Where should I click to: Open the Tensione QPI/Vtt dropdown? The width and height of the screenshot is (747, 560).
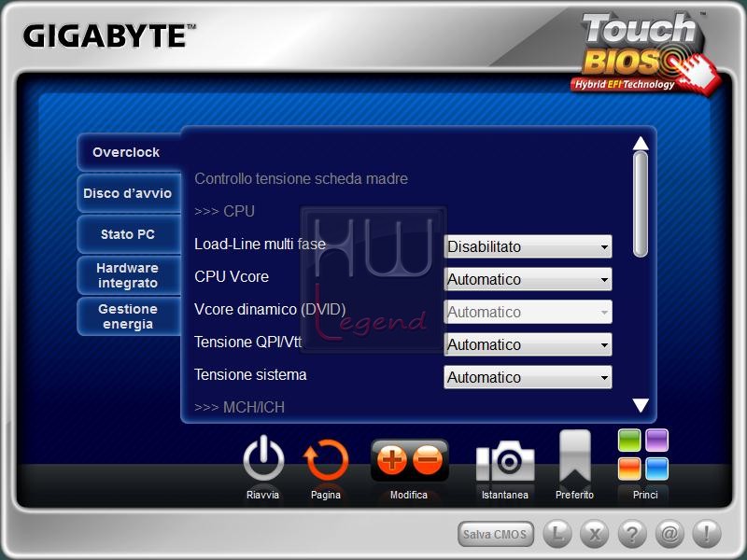point(528,344)
